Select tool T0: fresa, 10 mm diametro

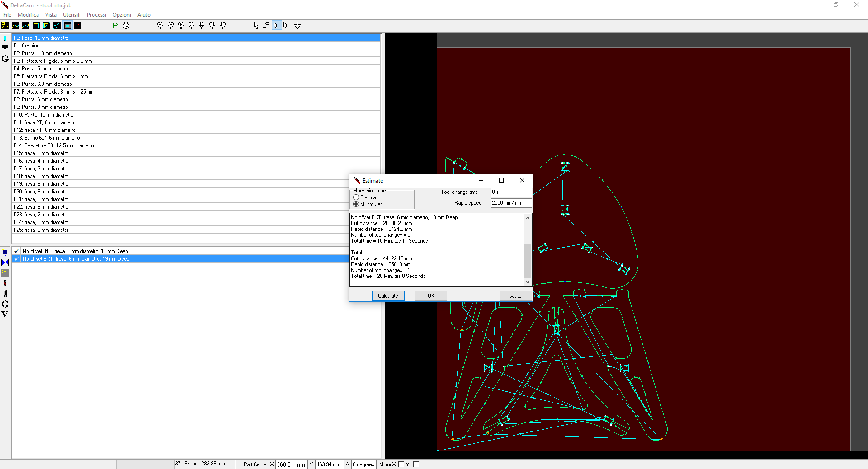tap(196, 38)
